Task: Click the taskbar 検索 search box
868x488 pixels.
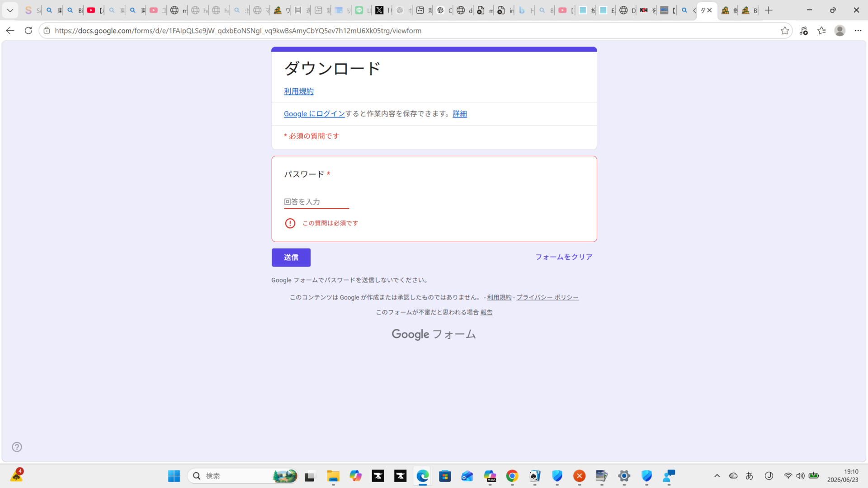Action: click(x=243, y=476)
